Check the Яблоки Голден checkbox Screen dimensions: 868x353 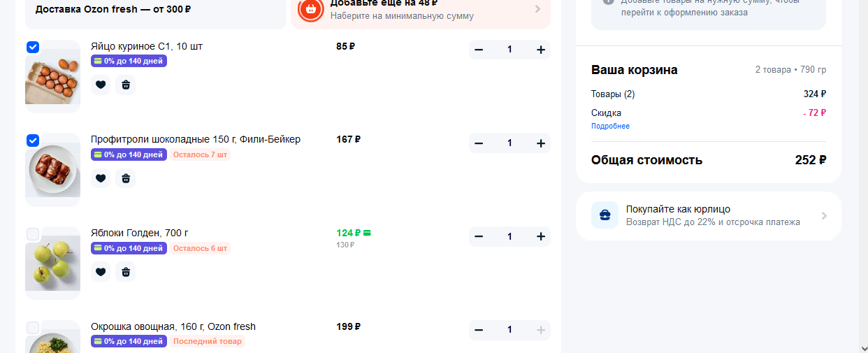[x=33, y=234]
